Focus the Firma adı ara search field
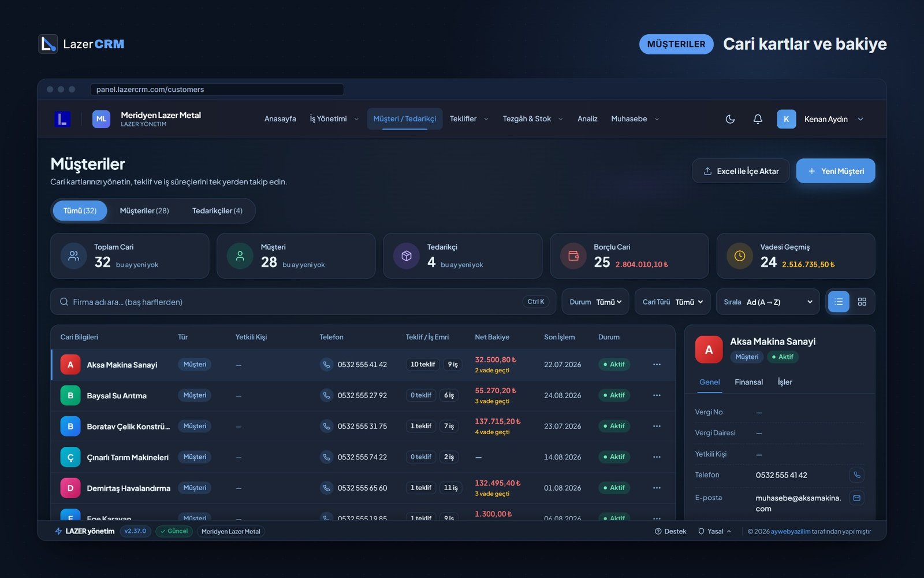 tap(303, 302)
